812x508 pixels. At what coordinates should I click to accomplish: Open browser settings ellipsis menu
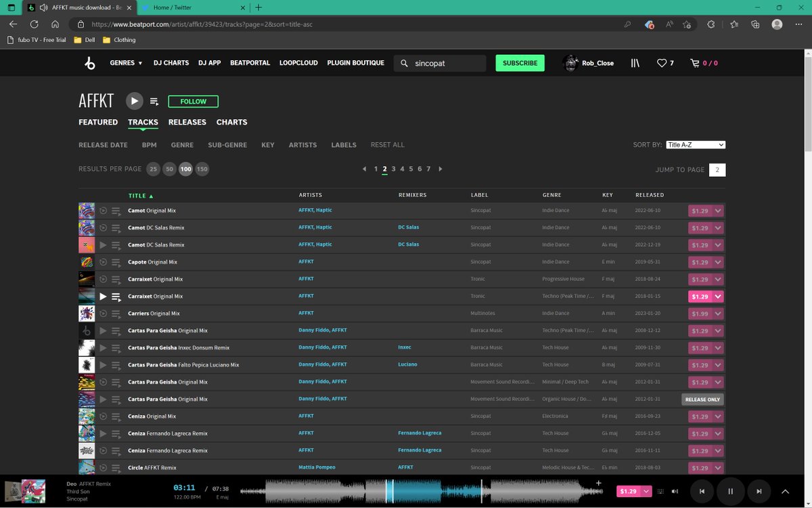798,24
